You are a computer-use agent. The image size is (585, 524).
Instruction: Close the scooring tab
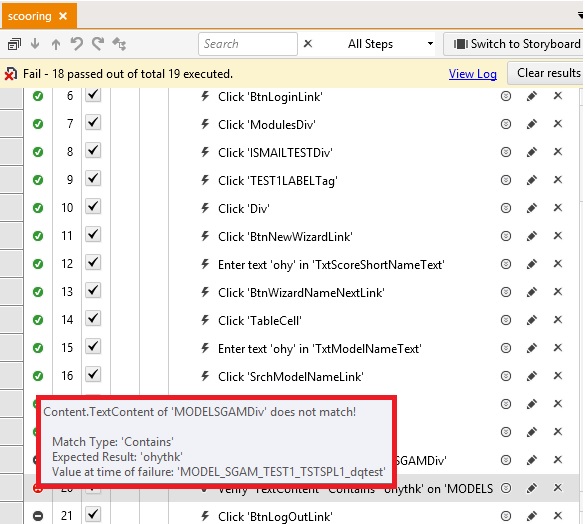pos(63,16)
